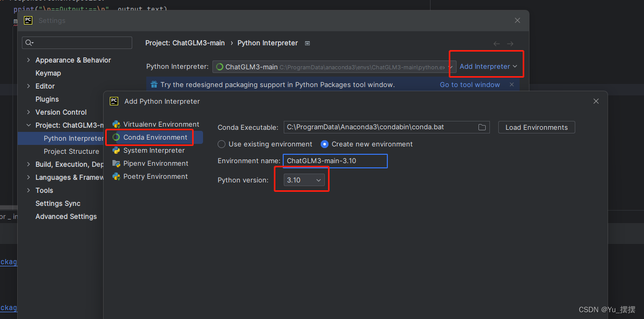Click the Environment name field
Image resolution: width=644 pixels, height=319 pixels.
coord(335,161)
